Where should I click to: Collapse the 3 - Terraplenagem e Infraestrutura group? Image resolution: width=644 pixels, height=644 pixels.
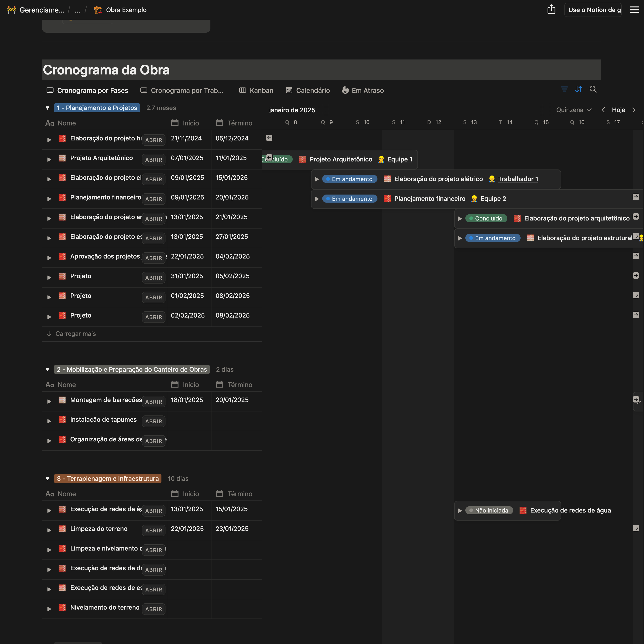(x=47, y=479)
